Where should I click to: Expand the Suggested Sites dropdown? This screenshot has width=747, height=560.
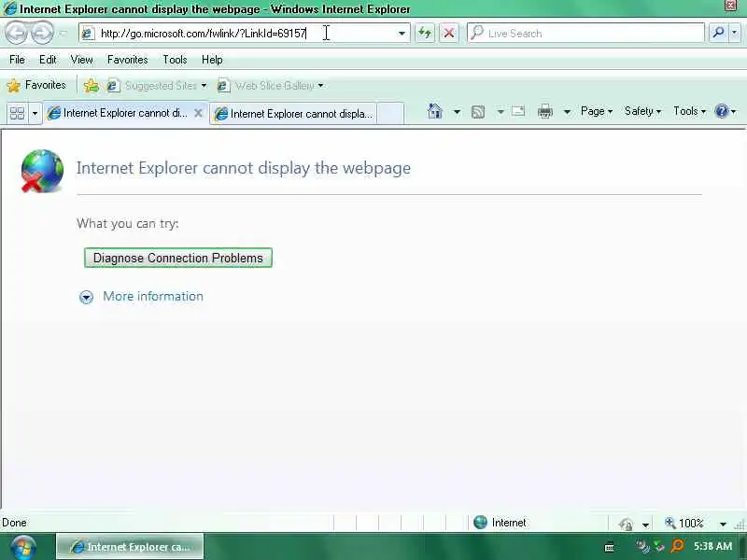point(204,86)
